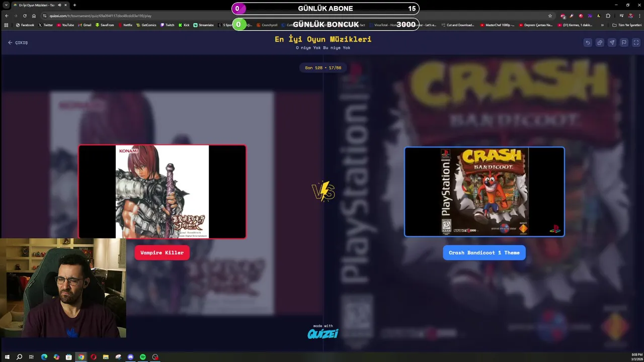Open the tab search dropdown arrow
The image size is (644, 362).
(x=6, y=5)
